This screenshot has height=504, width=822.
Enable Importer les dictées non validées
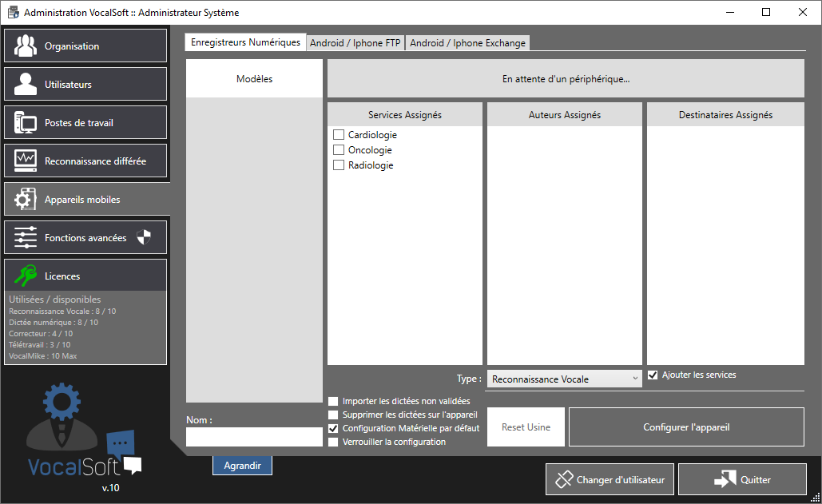pyautogui.click(x=333, y=401)
